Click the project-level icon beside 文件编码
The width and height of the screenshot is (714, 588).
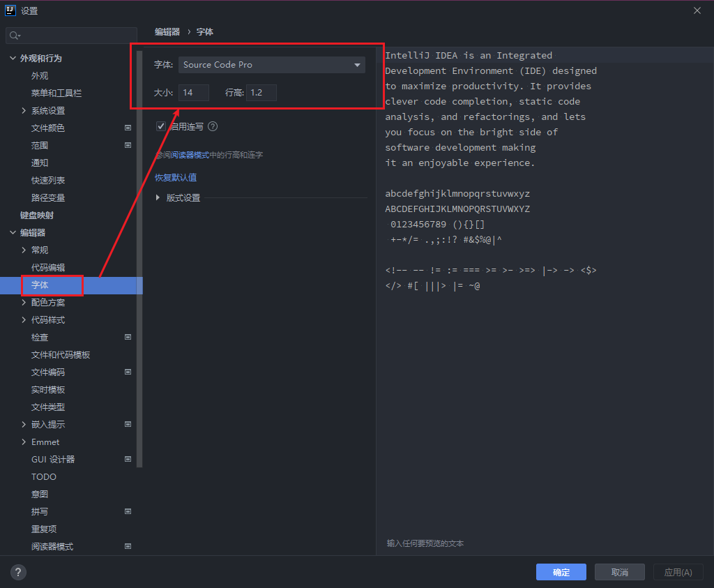pyautogui.click(x=128, y=372)
